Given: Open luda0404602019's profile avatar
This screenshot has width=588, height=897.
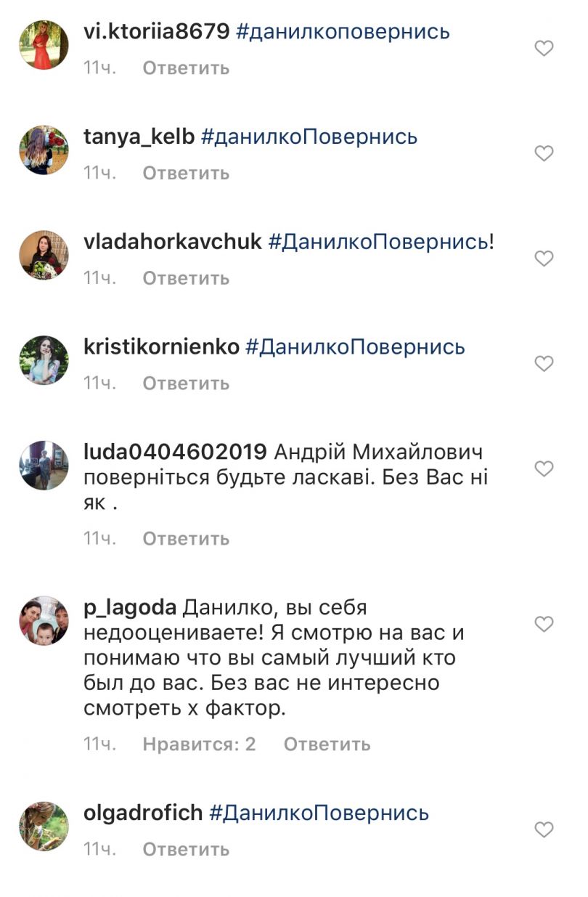Looking at the screenshot, I should [x=44, y=466].
